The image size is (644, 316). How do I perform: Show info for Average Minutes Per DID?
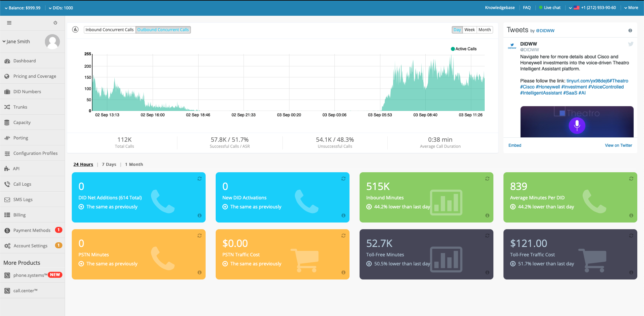click(631, 215)
